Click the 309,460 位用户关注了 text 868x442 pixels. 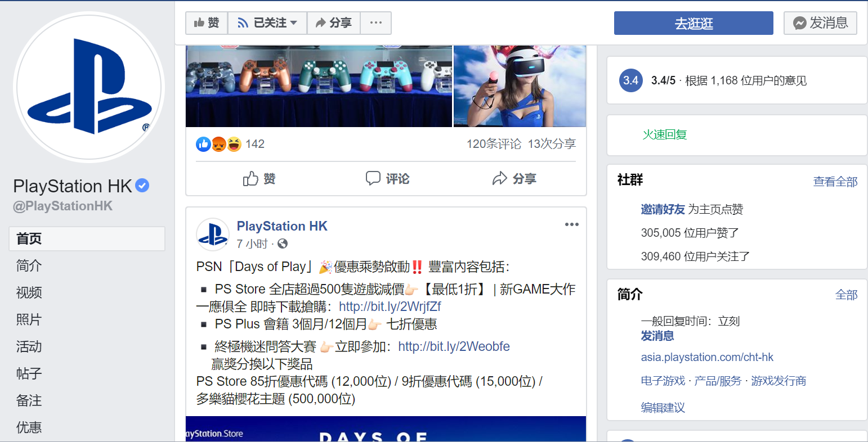[695, 256]
